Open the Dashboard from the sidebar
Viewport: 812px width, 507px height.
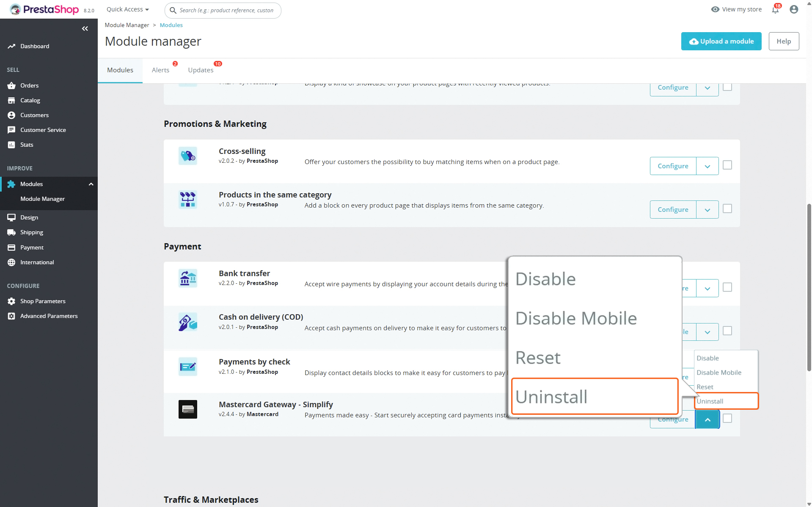(x=34, y=46)
